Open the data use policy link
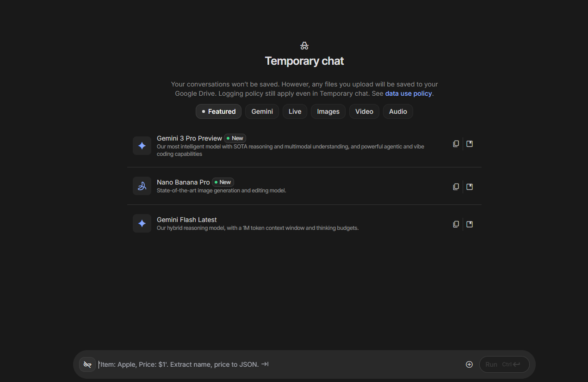 [x=409, y=93]
